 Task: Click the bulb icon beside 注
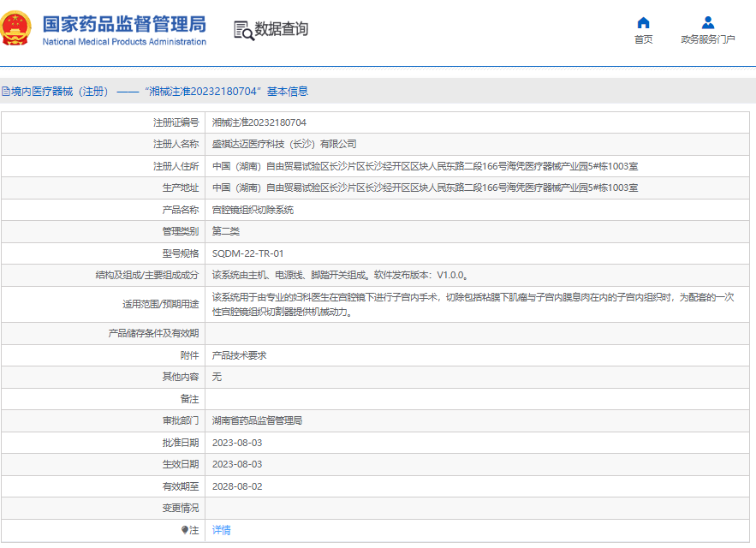[x=185, y=530]
